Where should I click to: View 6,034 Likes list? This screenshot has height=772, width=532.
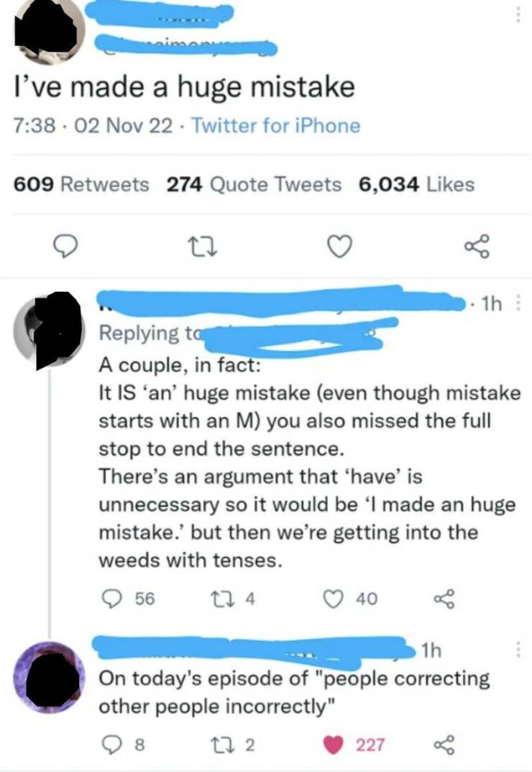(x=416, y=185)
